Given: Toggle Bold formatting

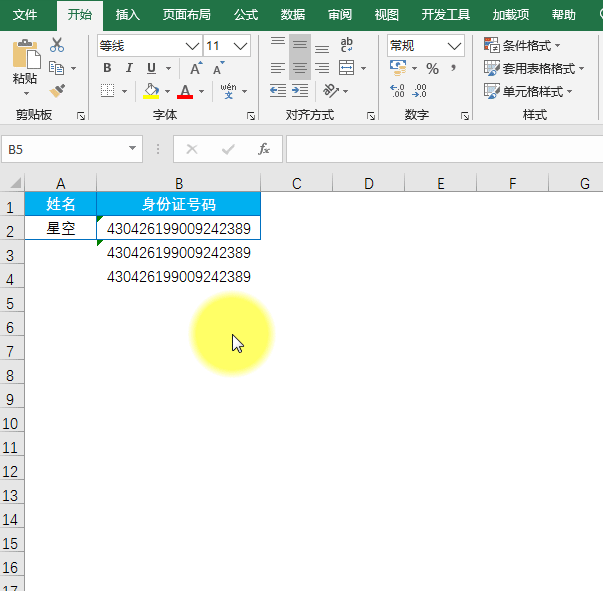Looking at the screenshot, I should pos(107,68).
